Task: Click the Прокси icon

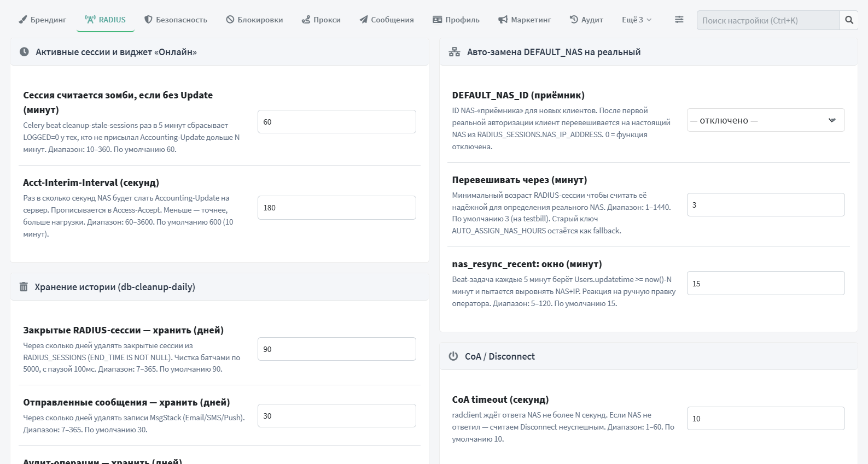Action: click(x=306, y=20)
